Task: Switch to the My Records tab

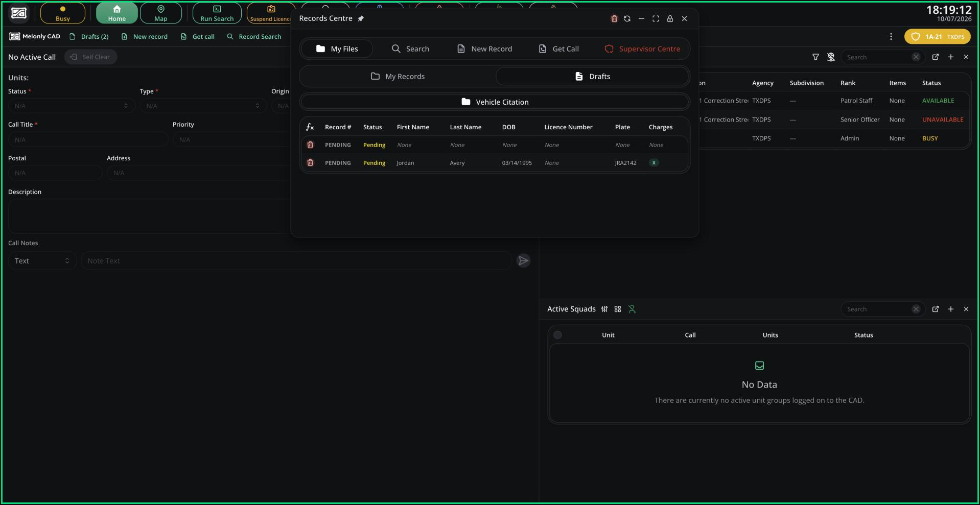Action: click(x=398, y=77)
